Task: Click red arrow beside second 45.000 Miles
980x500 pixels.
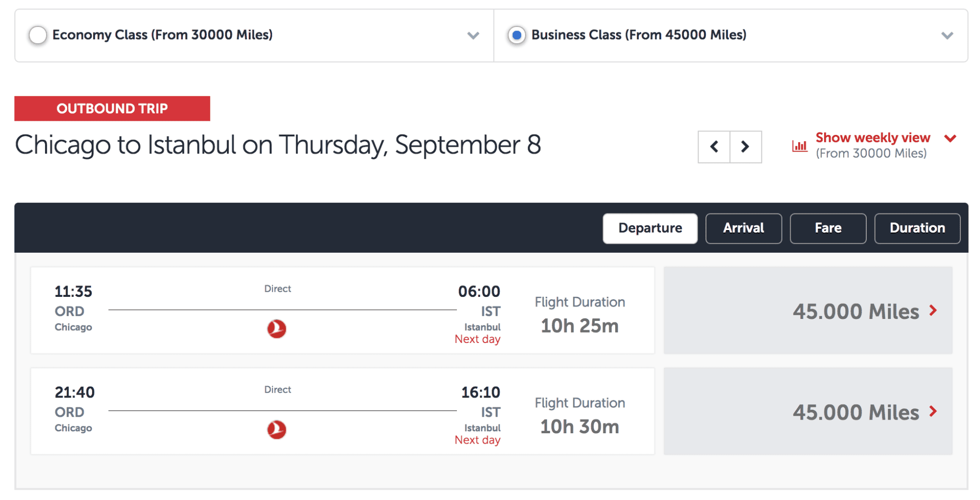Action: tap(933, 411)
